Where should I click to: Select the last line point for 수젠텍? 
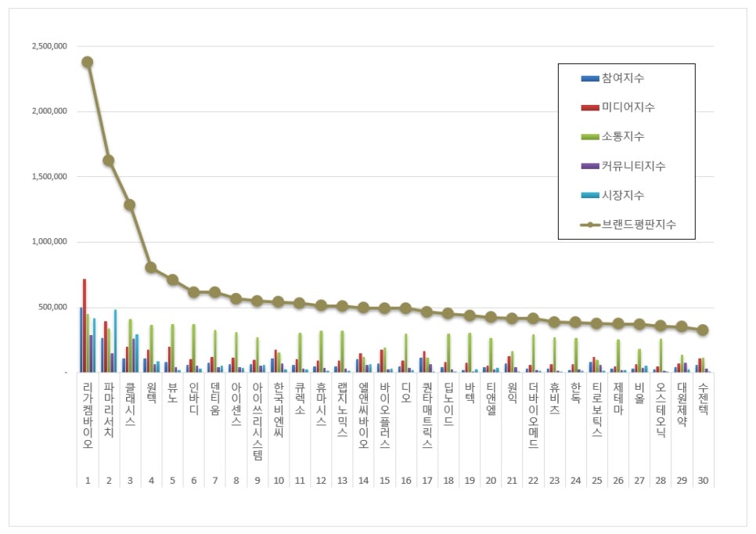pos(703,330)
